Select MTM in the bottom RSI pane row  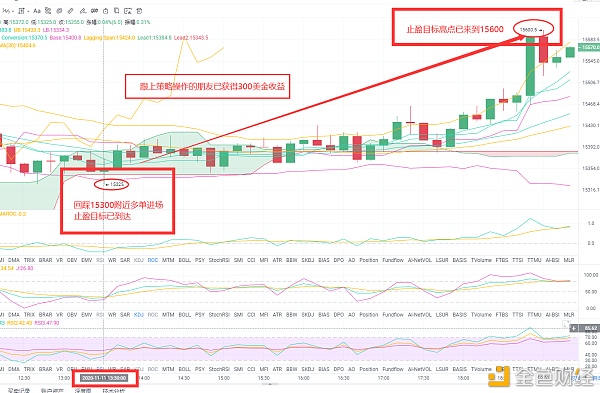click(168, 369)
